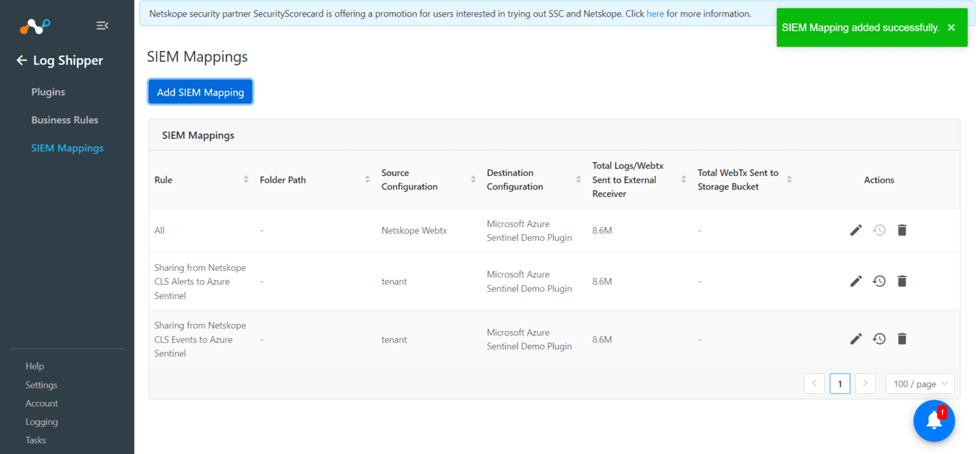Open the SecurityScorecard promotion "here" link
The width and height of the screenshot is (980, 454).
655,13
